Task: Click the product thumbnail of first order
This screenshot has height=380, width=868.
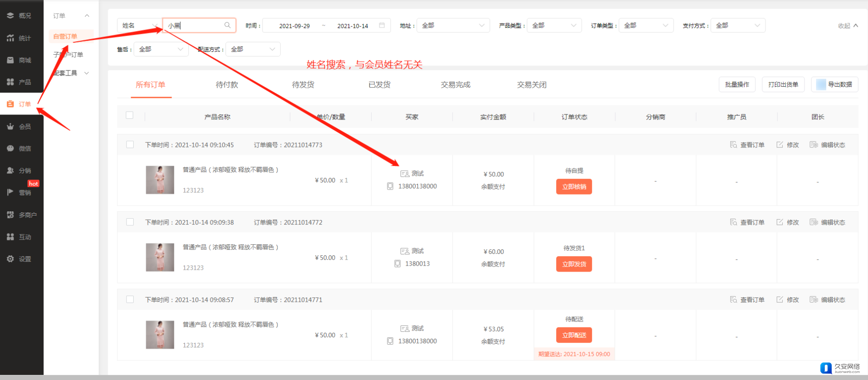Action: 160,180
